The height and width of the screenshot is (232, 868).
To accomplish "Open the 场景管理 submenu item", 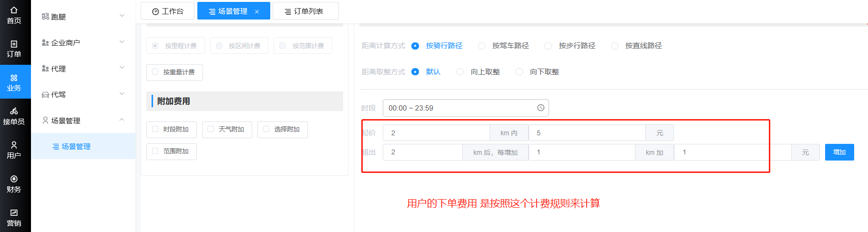I will click(83, 146).
